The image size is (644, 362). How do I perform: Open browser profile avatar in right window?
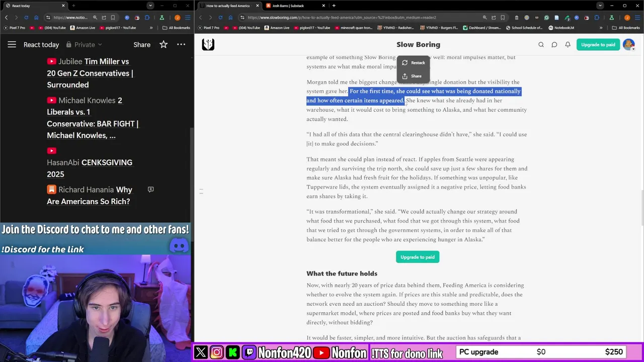point(627,17)
